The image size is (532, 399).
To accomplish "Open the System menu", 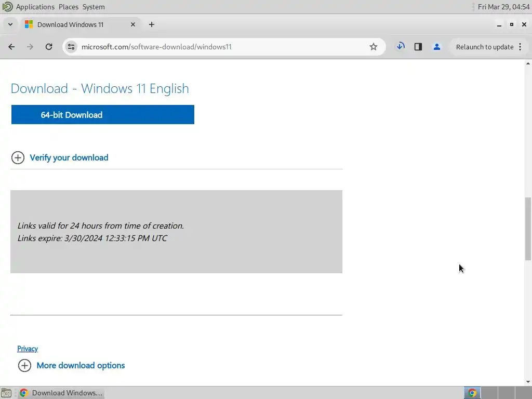I will pos(94,7).
